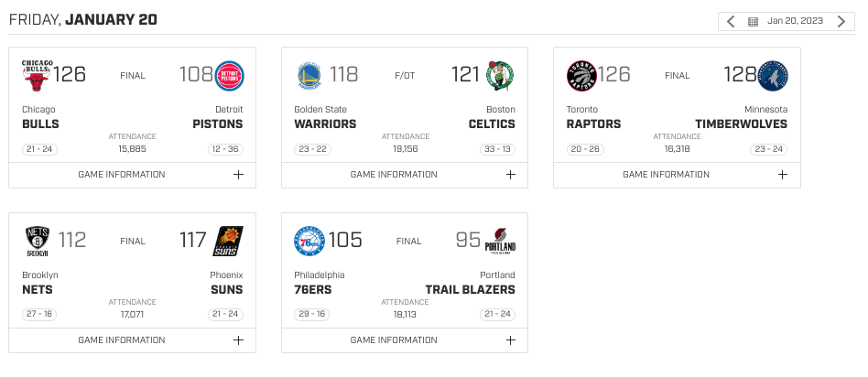This screenshot has height=377, width=868.
Task: Select the Boston Celtics logo
Action: [500, 76]
